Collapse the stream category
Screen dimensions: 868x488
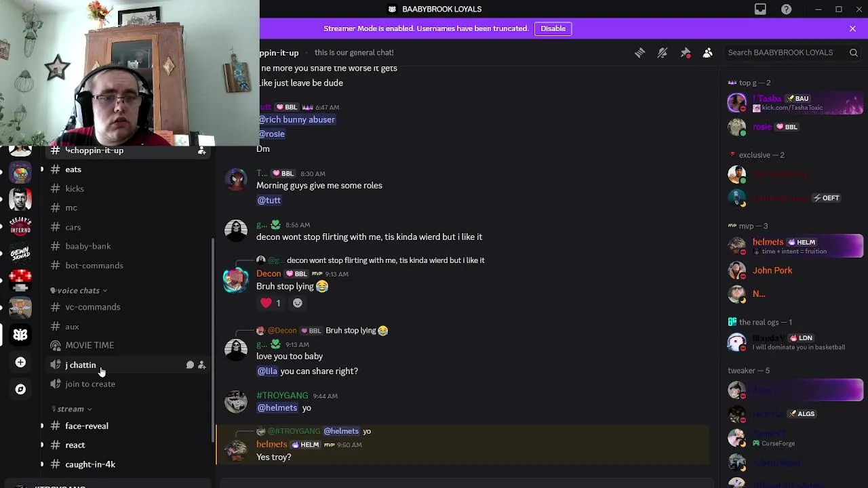[x=71, y=409]
